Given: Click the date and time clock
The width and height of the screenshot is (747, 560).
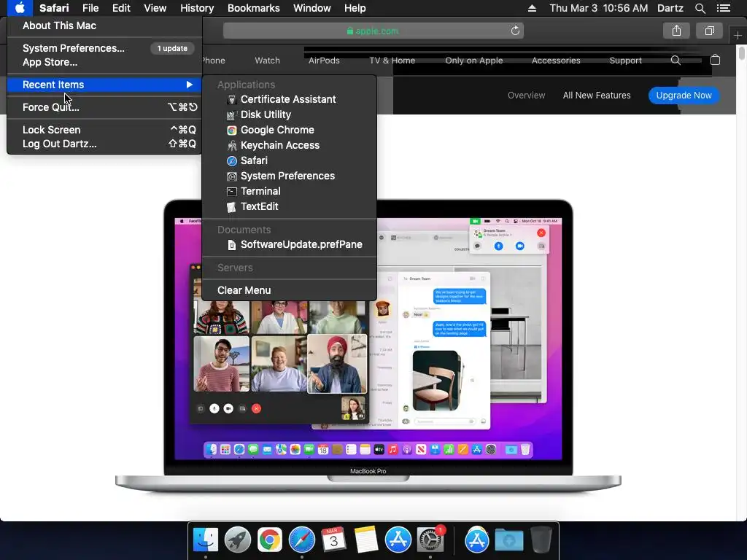Looking at the screenshot, I should point(598,8).
